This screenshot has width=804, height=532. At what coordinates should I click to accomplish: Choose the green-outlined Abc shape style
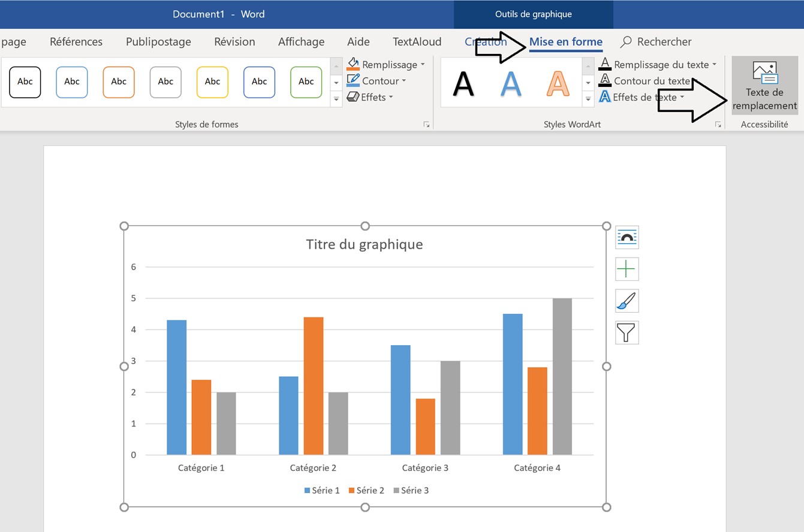(306, 82)
